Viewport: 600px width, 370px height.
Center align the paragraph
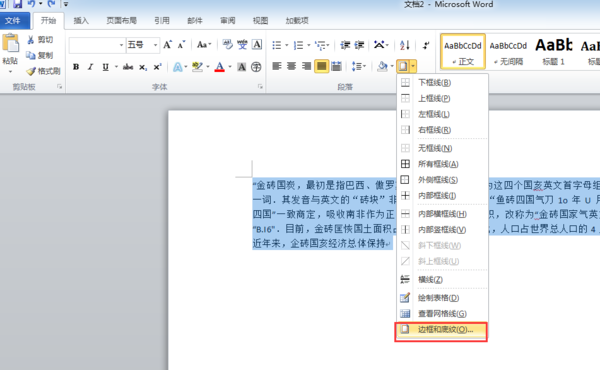pyautogui.click(x=292, y=67)
